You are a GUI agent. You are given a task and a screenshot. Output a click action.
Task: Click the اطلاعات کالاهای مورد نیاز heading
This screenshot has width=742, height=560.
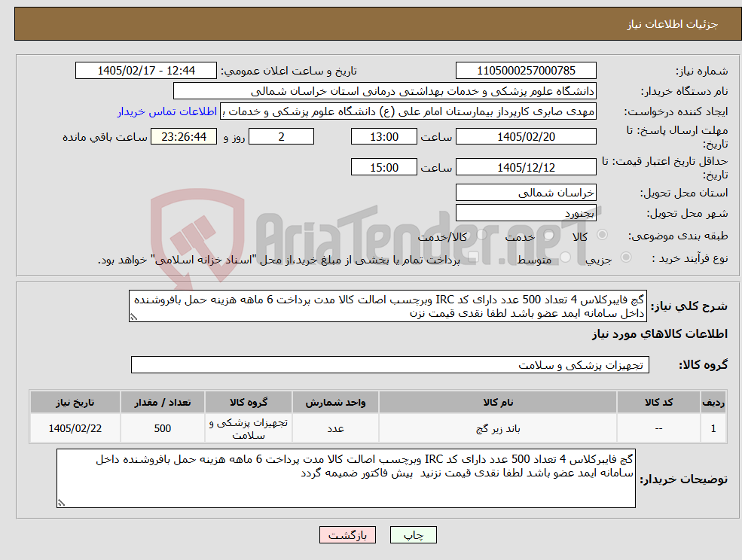(x=660, y=334)
